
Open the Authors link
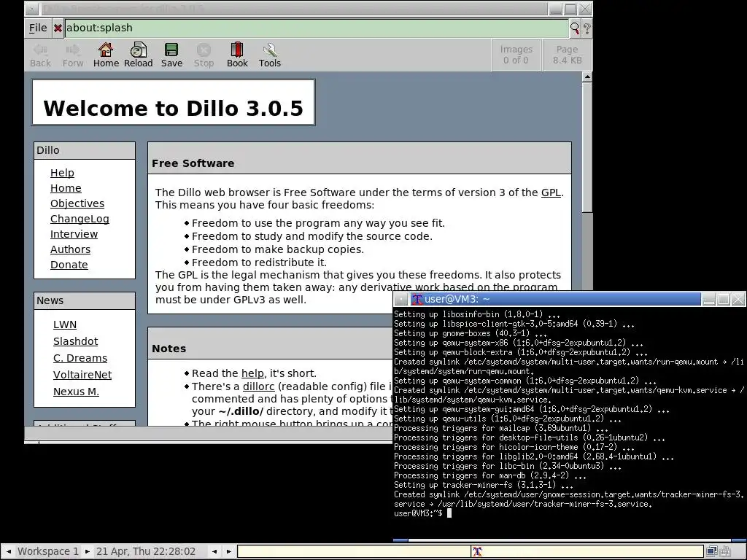(x=70, y=249)
